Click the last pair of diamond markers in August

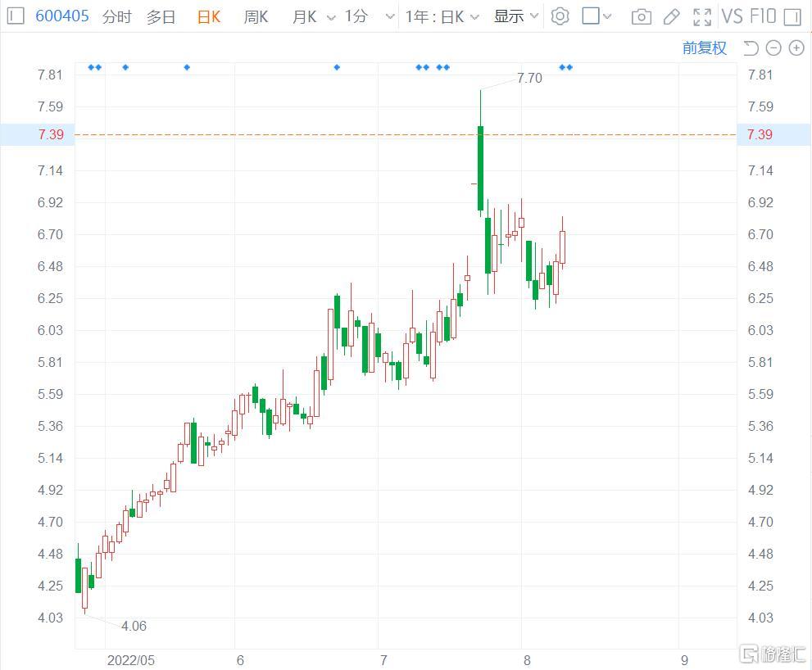tap(566, 67)
